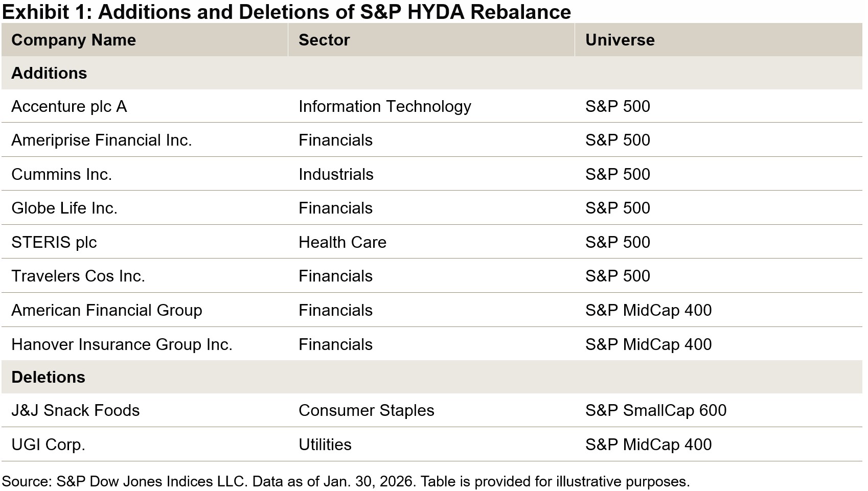This screenshot has width=868, height=491.
Task: Click the Sector column header
Action: (x=324, y=40)
